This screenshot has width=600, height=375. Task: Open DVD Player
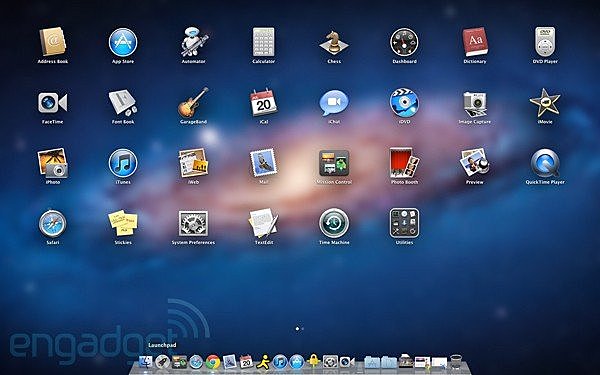click(x=545, y=42)
